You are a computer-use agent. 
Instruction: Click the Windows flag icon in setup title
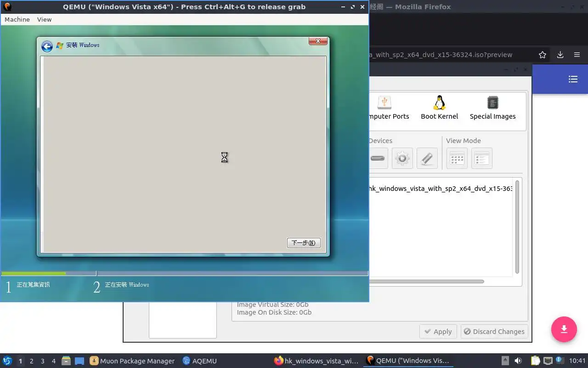click(60, 46)
